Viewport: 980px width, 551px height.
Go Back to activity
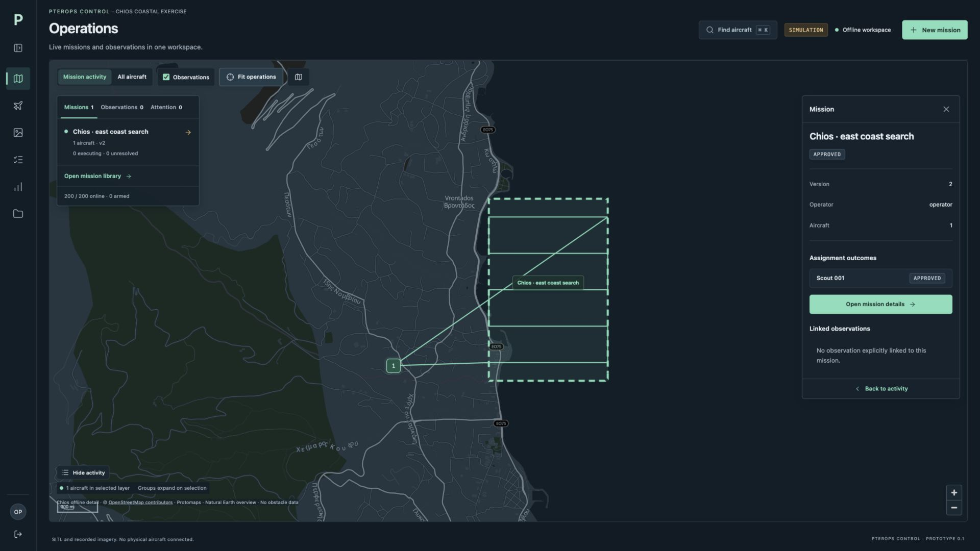881,389
